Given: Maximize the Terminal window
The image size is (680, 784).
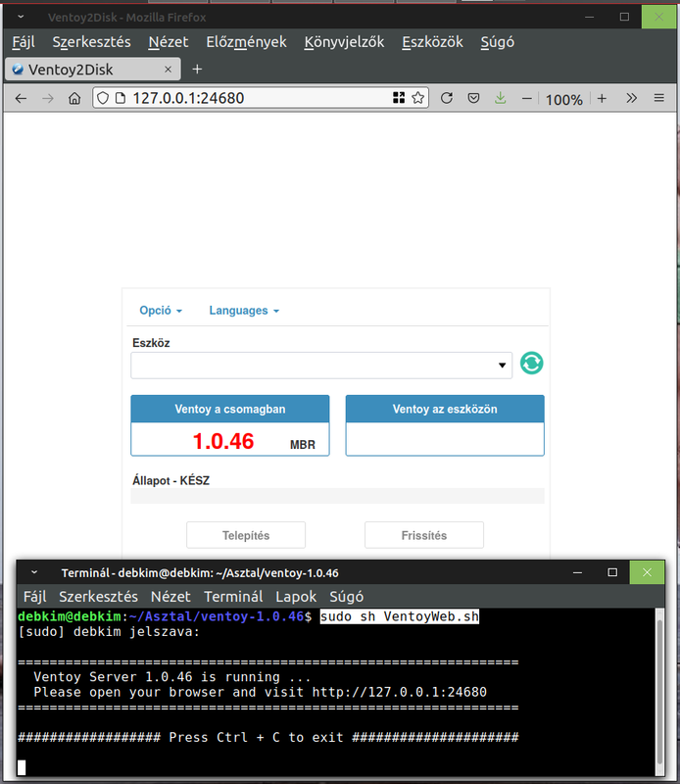Looking at the screenshot, I should (x=612, y=572).
